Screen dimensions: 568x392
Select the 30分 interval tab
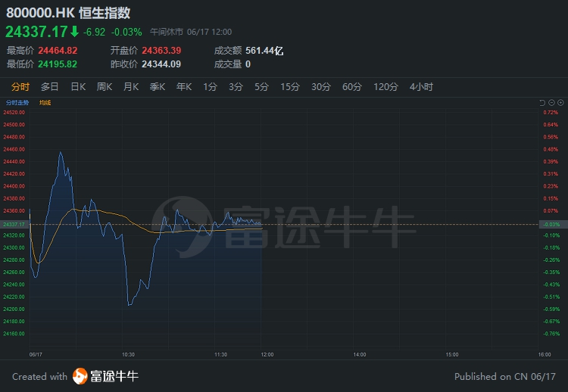tap(321, 87)
